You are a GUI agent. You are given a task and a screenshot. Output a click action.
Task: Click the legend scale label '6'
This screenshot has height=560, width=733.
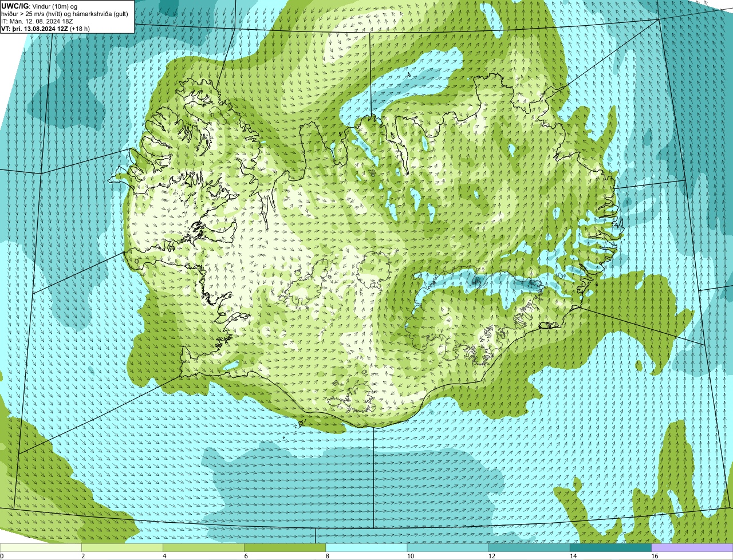(x=246, y=556)
